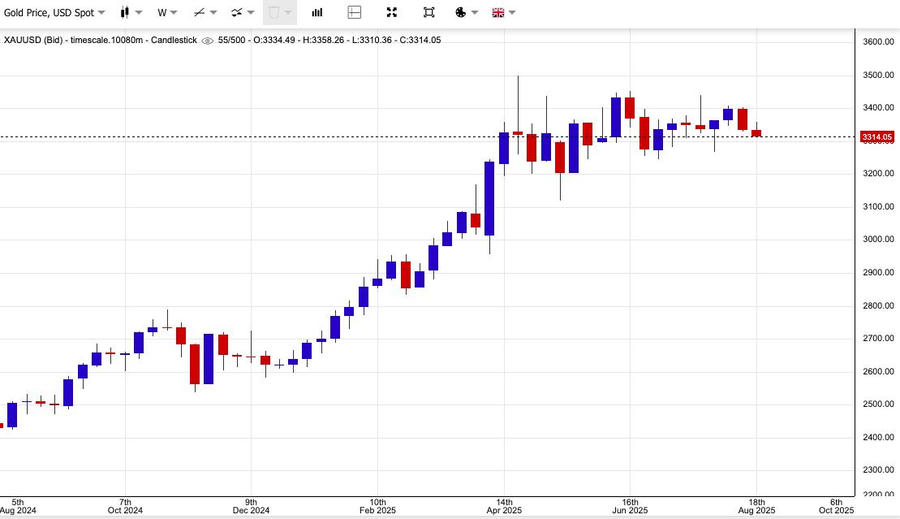
Task: Open the indicators comparison tool icon
Action: [x=237, y=13]
